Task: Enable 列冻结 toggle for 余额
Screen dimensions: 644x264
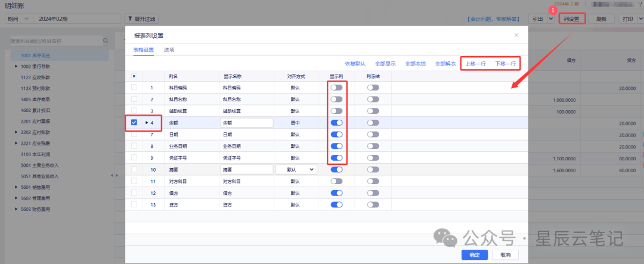Action: pyautogui.click(x=373, y=122)
